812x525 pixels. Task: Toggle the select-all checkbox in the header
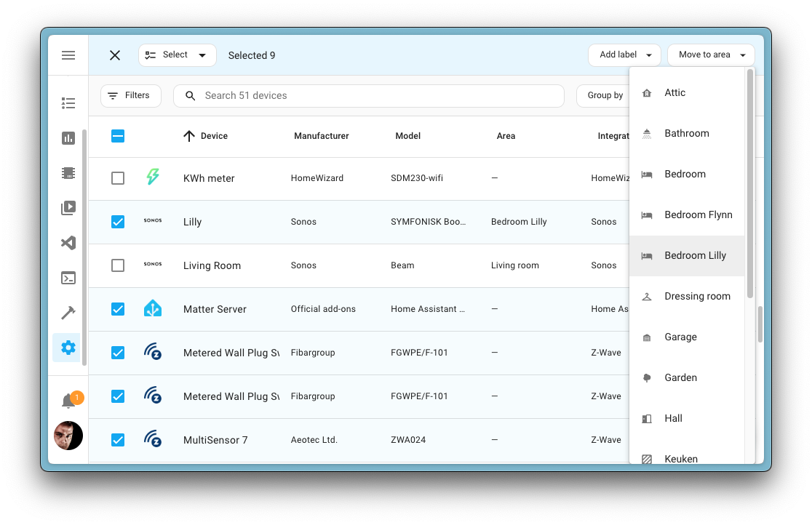coord(118,136)
